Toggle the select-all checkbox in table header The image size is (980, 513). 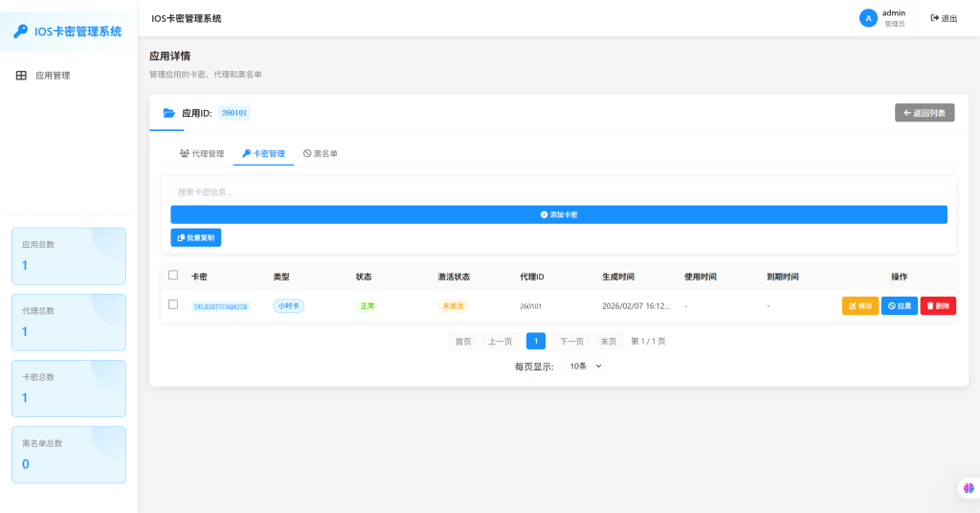click(x=173, y=276)
